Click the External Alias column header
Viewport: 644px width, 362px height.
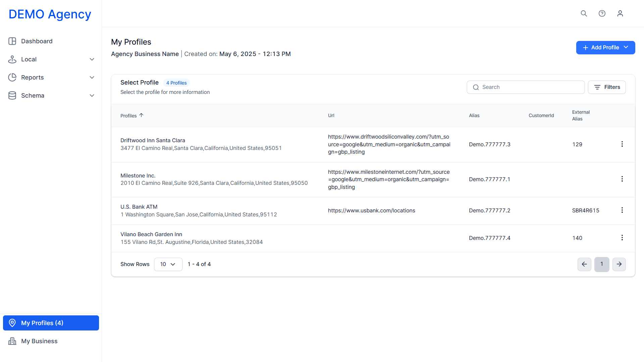click(x=581, y=115)
